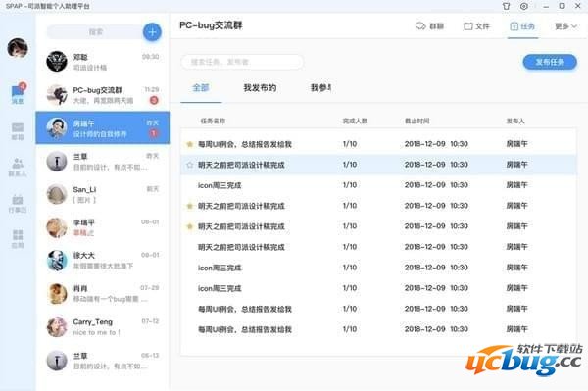Click the unread badge on the 消息 icon
588x391 pixels.
(23, 86)
